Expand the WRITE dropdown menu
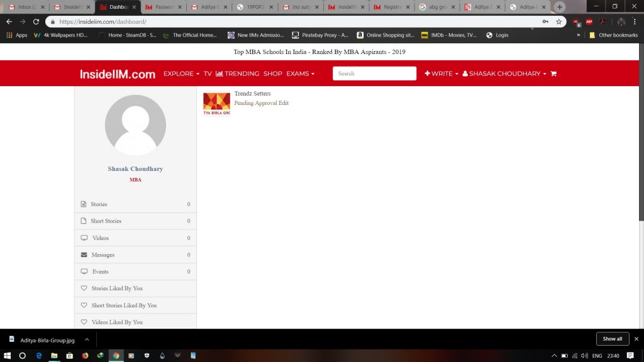Viewport: 644px width, 362px height. click(441, 74)
